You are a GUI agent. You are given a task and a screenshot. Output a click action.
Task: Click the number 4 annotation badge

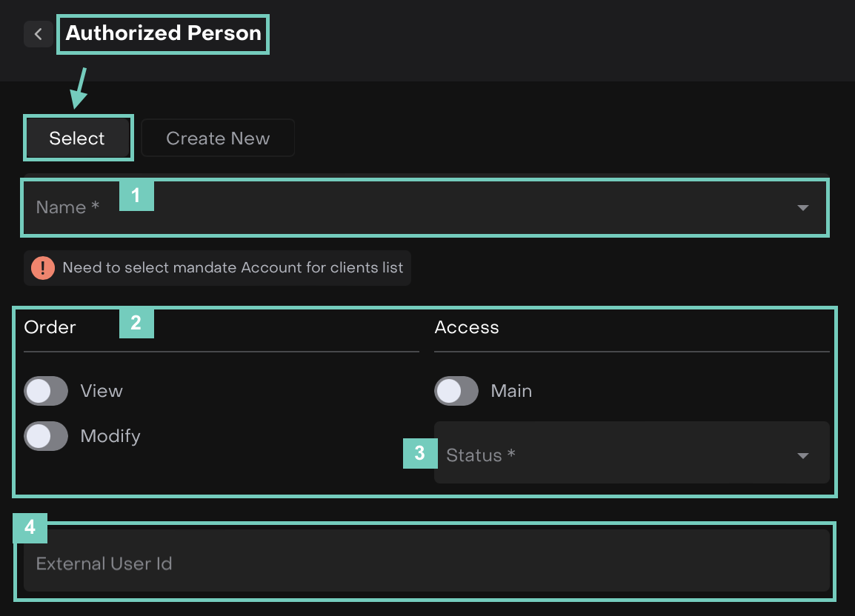coord(30,527)
